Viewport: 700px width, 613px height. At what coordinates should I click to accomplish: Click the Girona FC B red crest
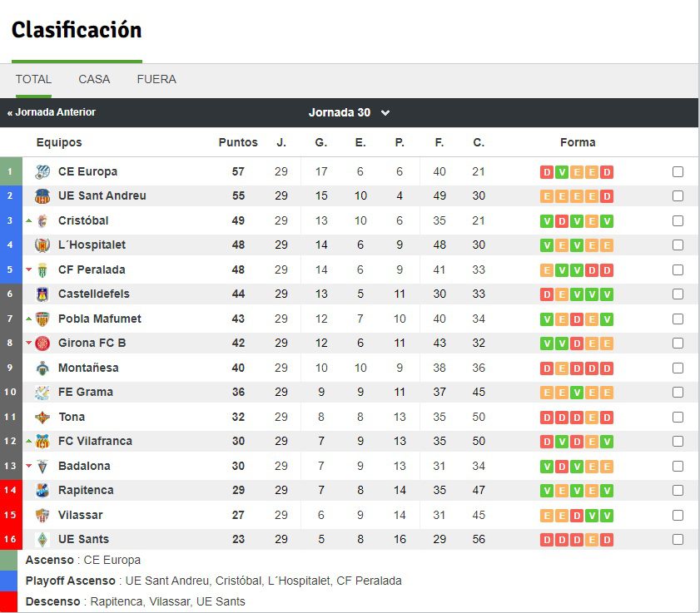42,343
